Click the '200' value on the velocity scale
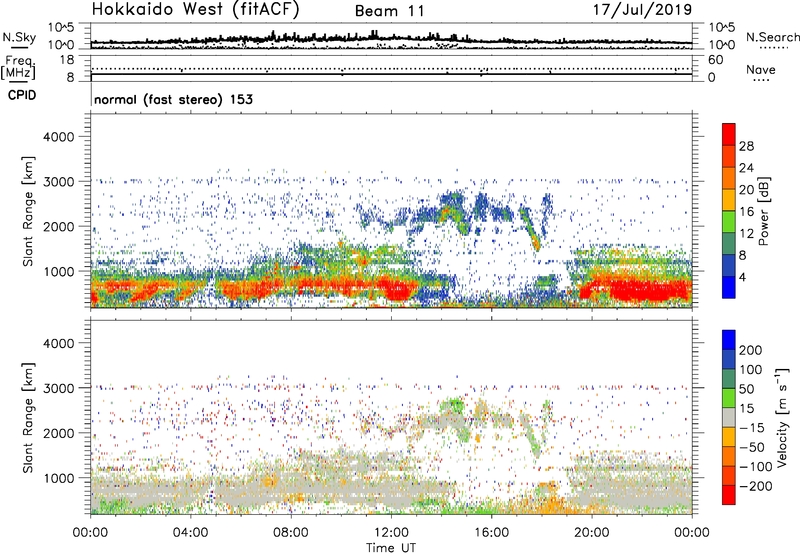 [751, 350]
